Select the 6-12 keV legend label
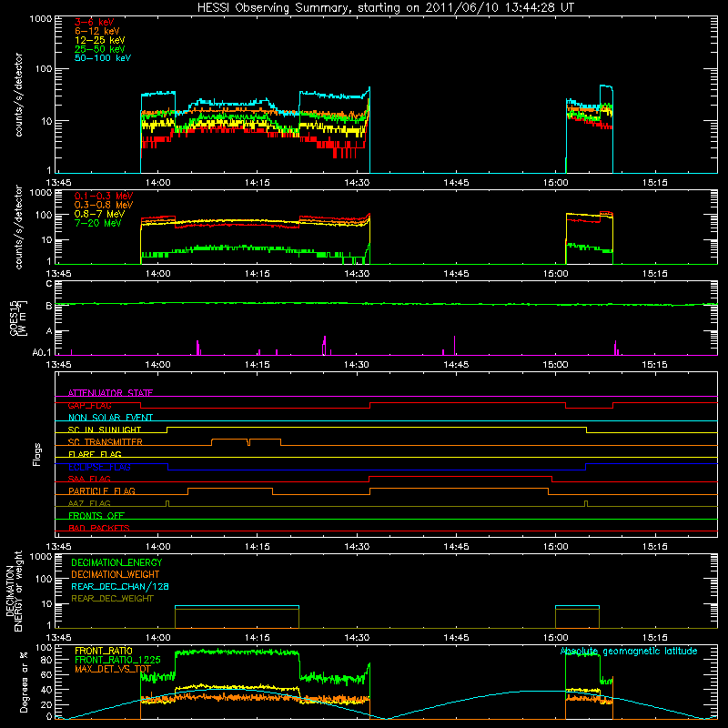This screenshot has width=728, height=728. (97, 31)
